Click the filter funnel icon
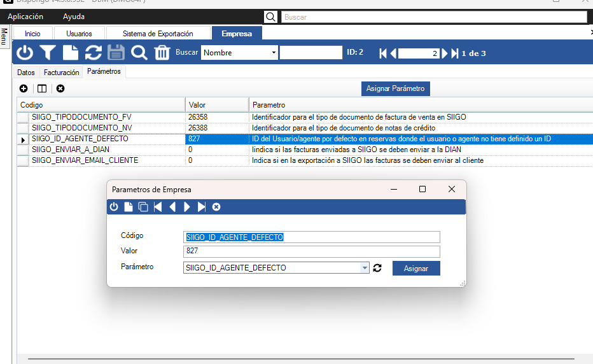Viewport: 593px width, 364px height. point(48,53)
